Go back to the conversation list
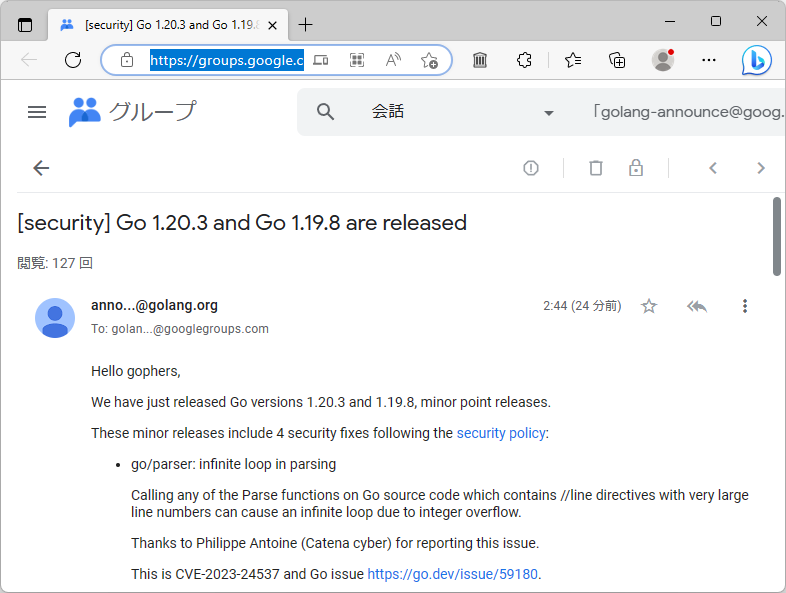The image size is (786, 593). click(41, 168)
